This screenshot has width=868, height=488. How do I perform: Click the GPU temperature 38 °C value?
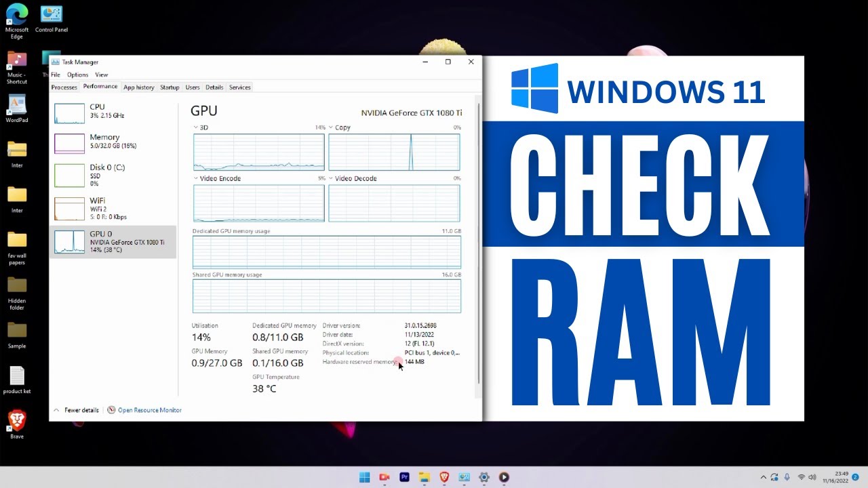tap(264, 389)
